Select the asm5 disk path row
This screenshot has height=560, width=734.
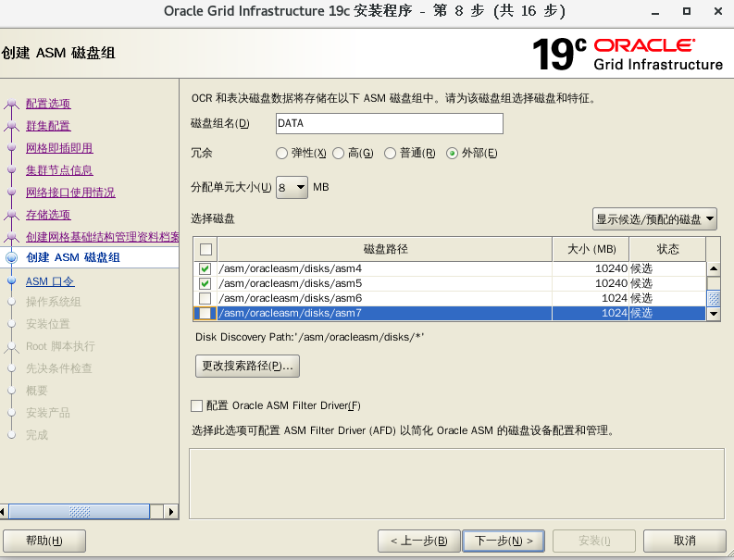tap(384, 284)
